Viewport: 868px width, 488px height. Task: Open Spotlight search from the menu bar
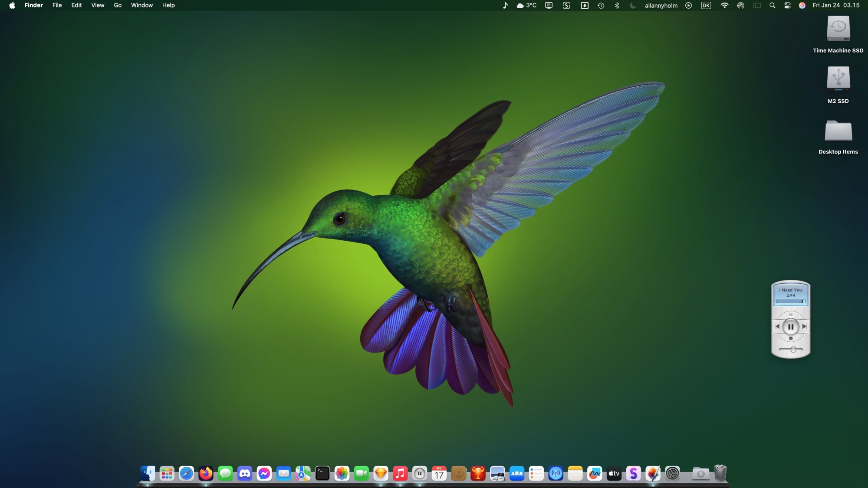773,5
